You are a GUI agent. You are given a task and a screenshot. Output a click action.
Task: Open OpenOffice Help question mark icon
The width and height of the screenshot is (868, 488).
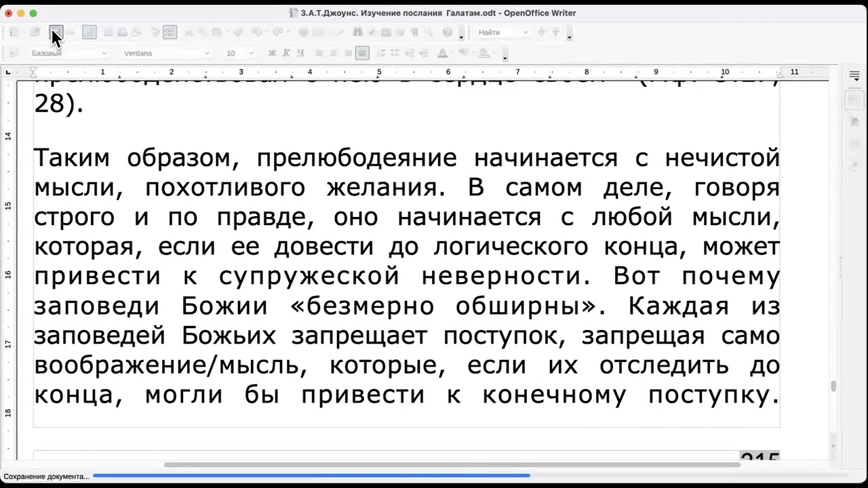(448, 32)
